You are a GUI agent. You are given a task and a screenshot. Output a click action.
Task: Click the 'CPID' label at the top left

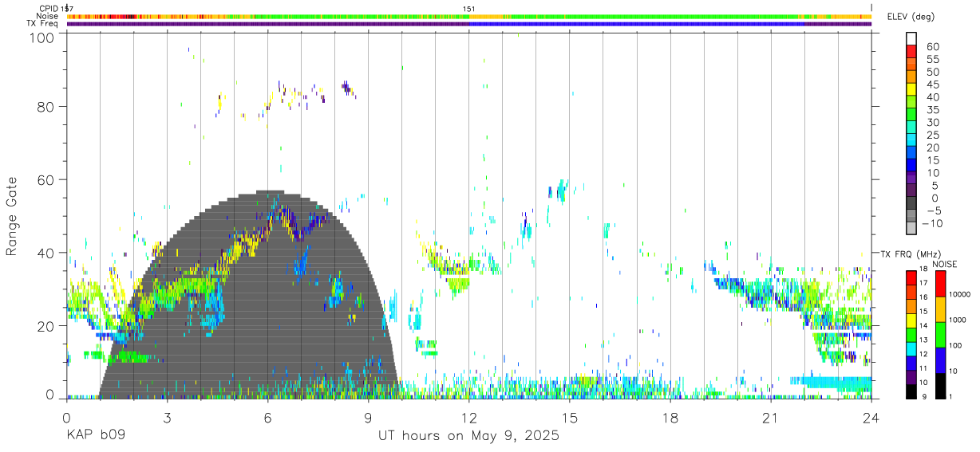pos(48,8)
